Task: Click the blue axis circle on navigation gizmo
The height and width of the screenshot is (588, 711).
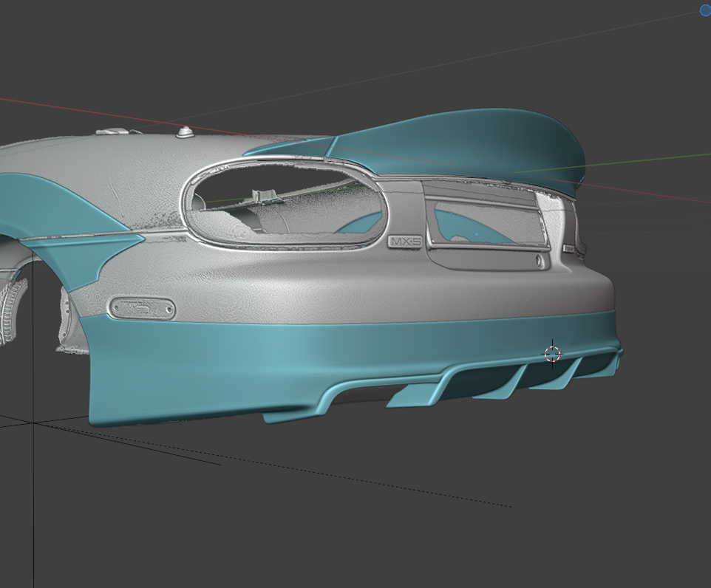Action: [x=706, y=10]
